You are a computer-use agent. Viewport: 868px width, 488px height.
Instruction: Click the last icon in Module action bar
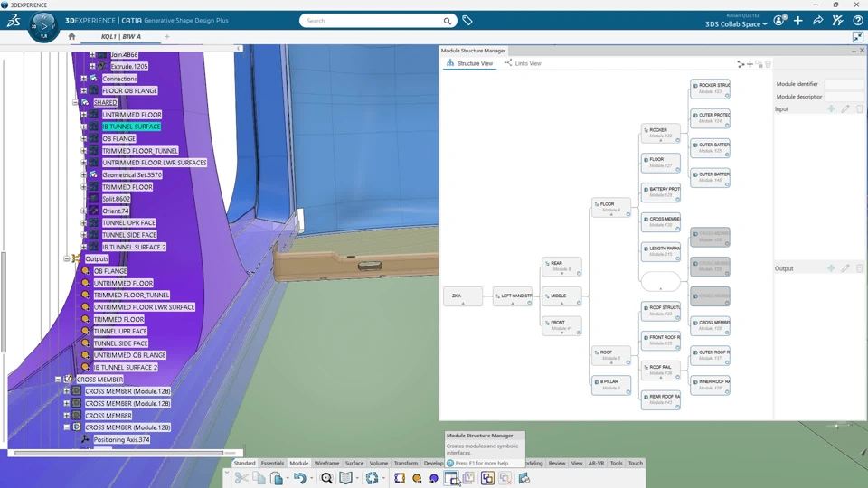coord(524,478)
